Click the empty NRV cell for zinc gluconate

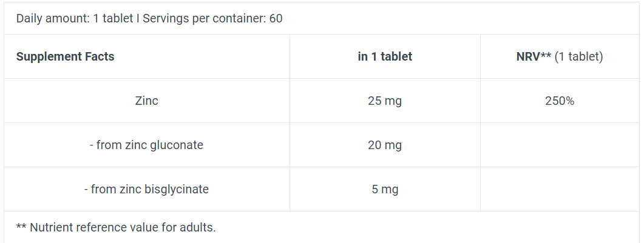560,145
